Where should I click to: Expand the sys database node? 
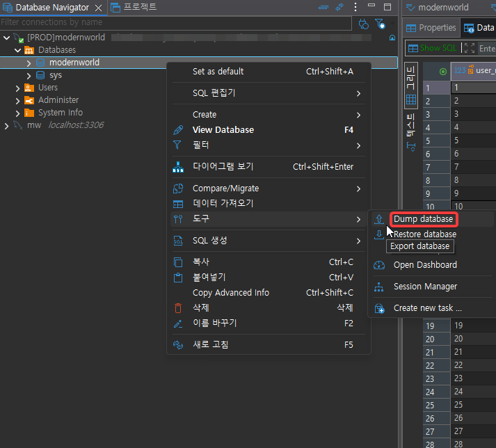(x=29, y=75)
